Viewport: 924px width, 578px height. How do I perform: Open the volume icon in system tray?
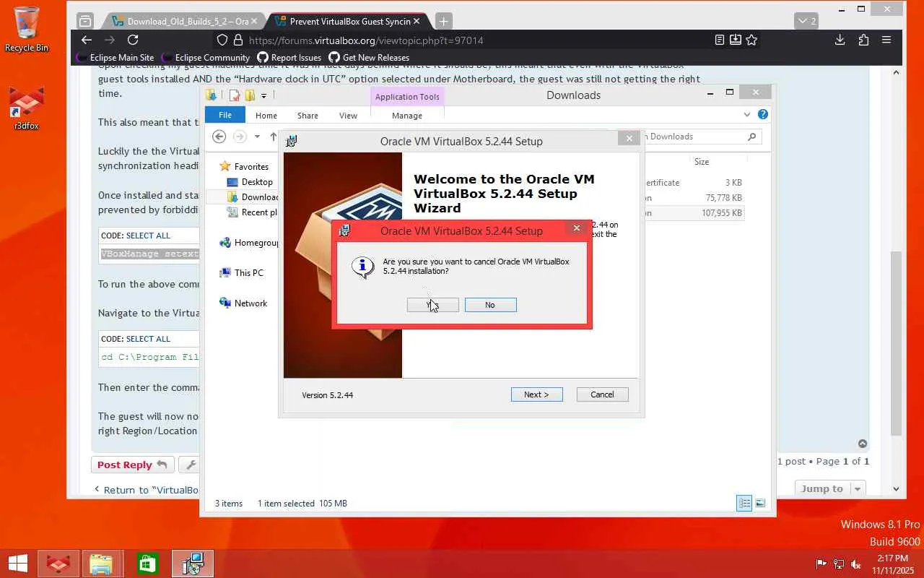point(856,564)
